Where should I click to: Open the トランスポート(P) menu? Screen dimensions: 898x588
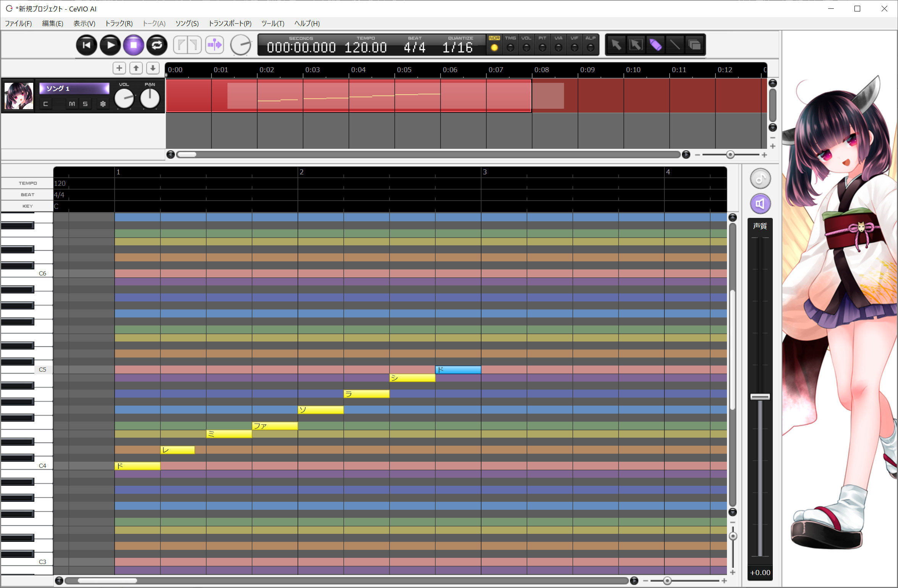point(230,24)
